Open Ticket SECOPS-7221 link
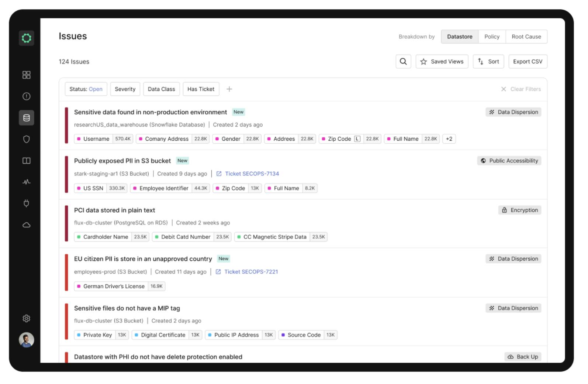 247,272
